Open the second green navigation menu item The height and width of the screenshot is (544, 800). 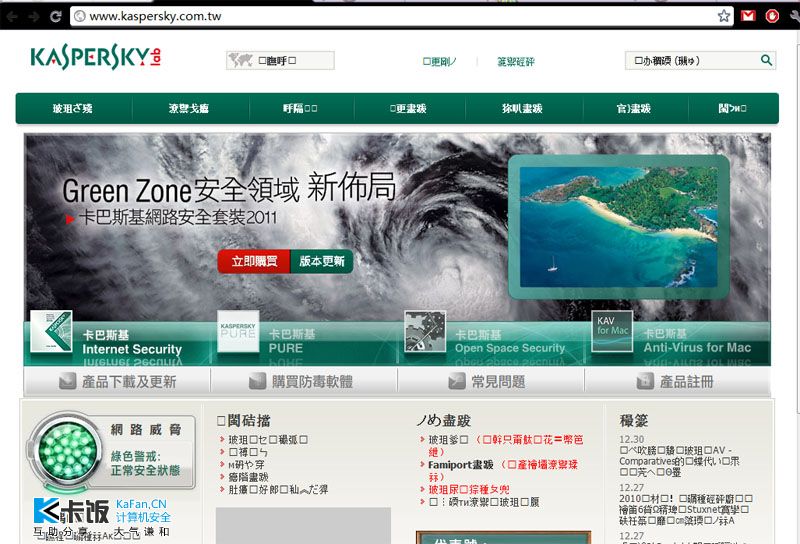(x=189, y=108)
